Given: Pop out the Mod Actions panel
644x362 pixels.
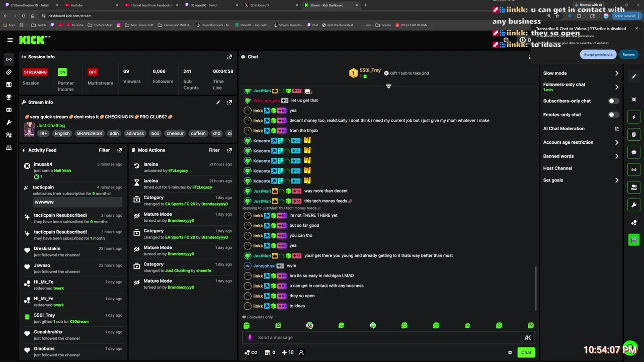Looking at the screenshot, I should click(x=229, y=150).
